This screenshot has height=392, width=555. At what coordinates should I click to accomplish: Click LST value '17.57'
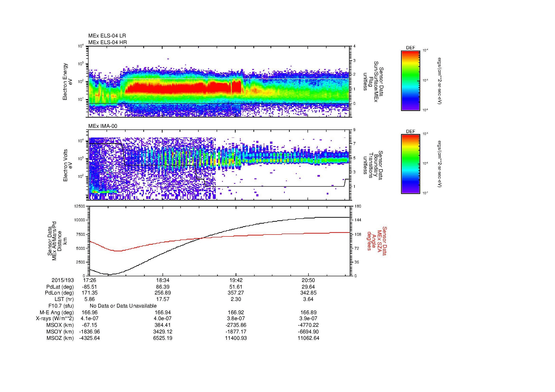coord(163,299)
